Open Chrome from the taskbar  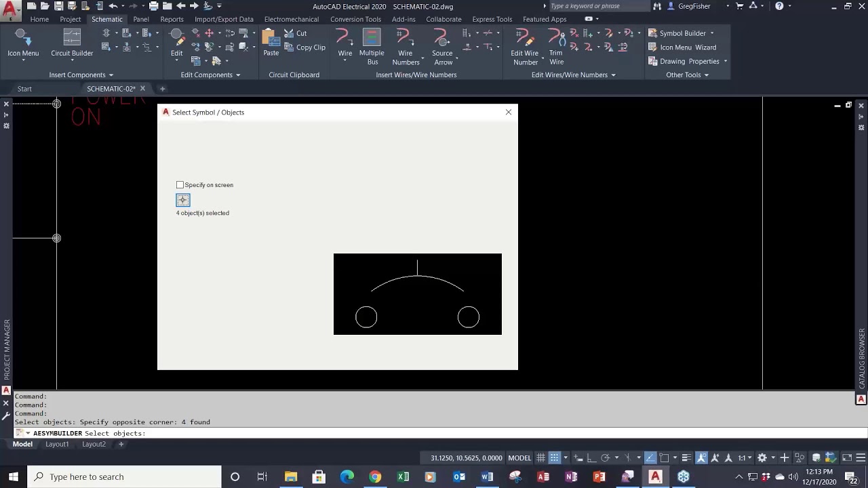tap(375, 477)
